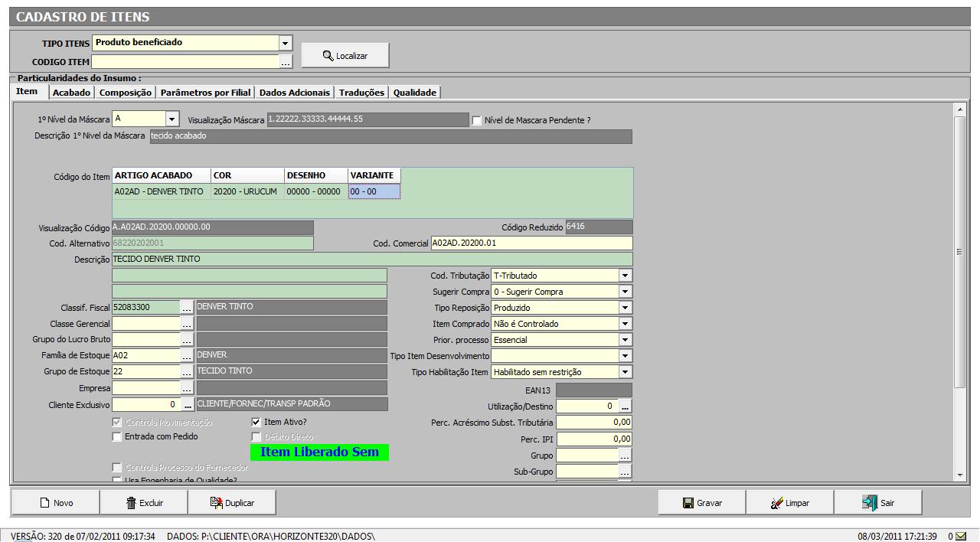
Task: Expand the Tipo Reposição combo box
Action: [626, 308]
